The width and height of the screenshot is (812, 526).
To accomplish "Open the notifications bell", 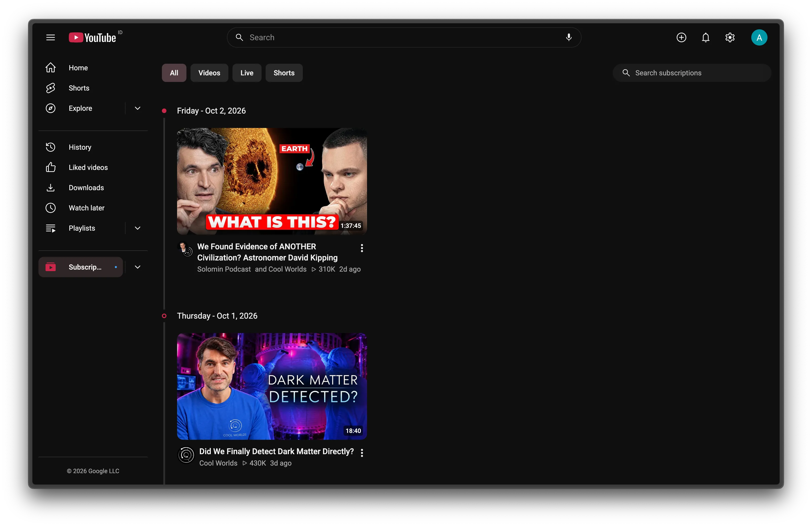I will click(x=706, y=37).
